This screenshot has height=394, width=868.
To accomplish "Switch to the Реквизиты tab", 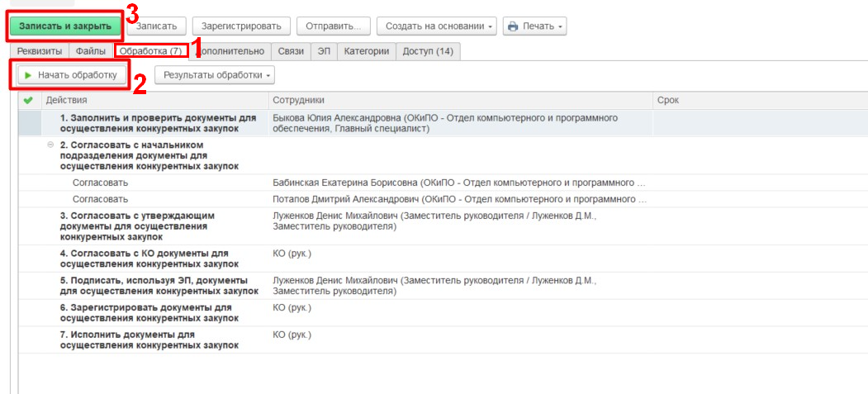I will point(40,51).
